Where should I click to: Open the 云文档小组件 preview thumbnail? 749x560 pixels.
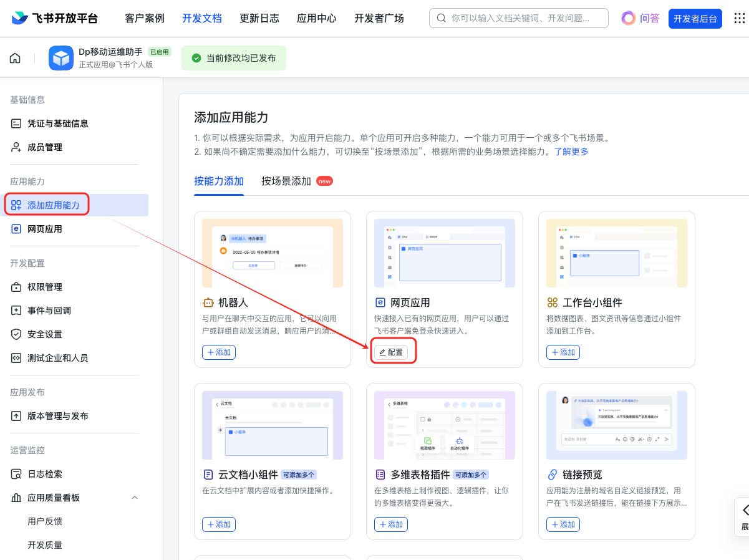coord(273,425)
